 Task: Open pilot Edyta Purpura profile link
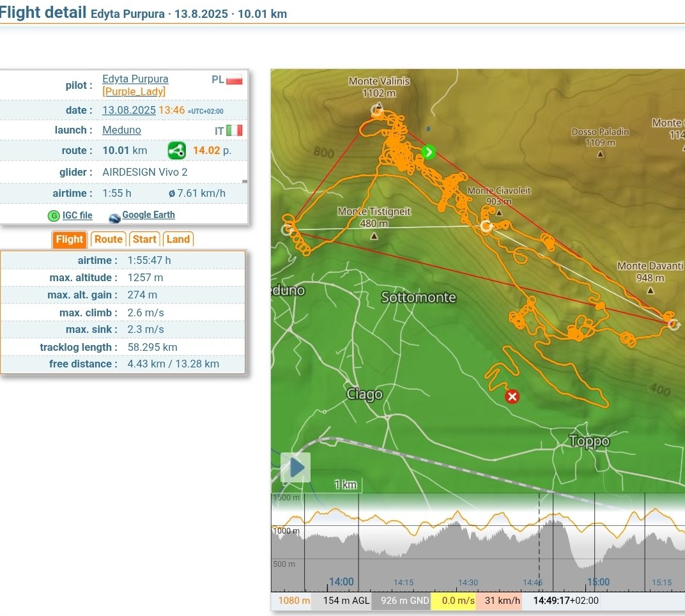pos(135,79)
